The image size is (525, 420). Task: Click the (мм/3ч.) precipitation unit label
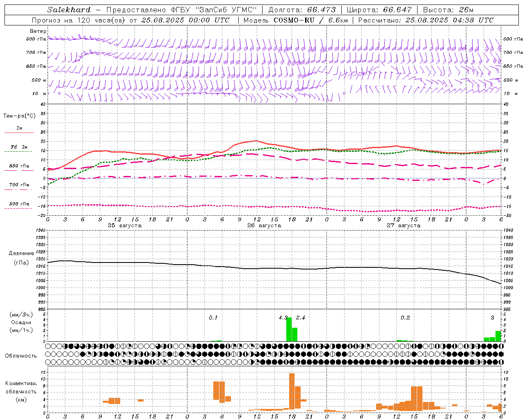(x=21, y=315)
